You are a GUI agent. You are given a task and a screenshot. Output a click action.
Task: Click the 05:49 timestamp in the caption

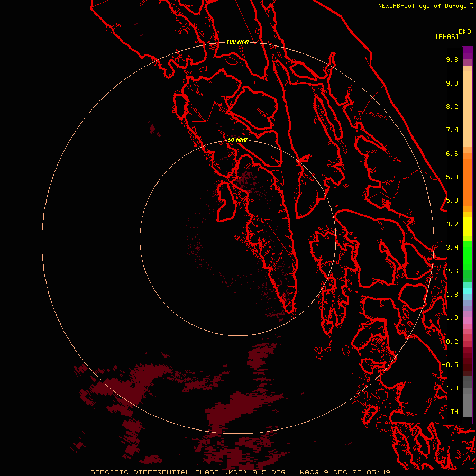coord(378,472)
